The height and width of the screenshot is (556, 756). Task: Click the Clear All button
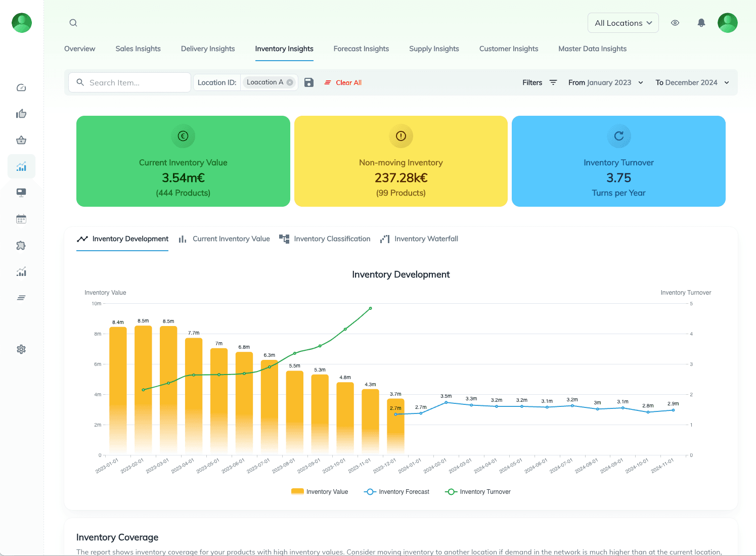[x=347, y=82]
